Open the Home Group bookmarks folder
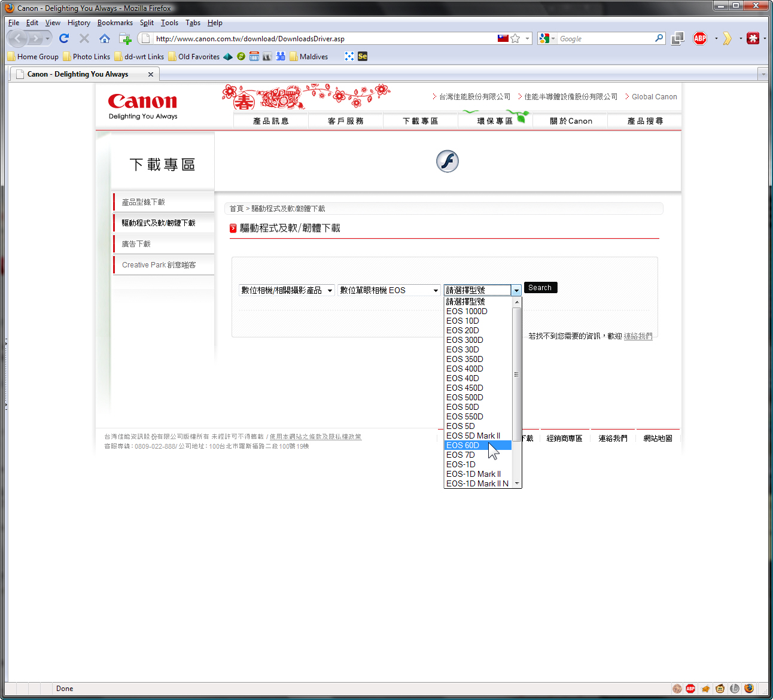773x700 pixels. click(33, 57)
